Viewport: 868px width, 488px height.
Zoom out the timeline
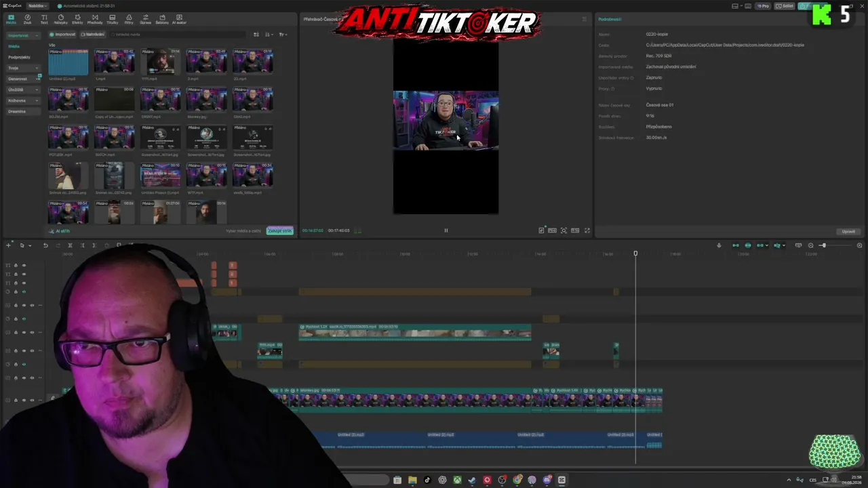[811, 245]
